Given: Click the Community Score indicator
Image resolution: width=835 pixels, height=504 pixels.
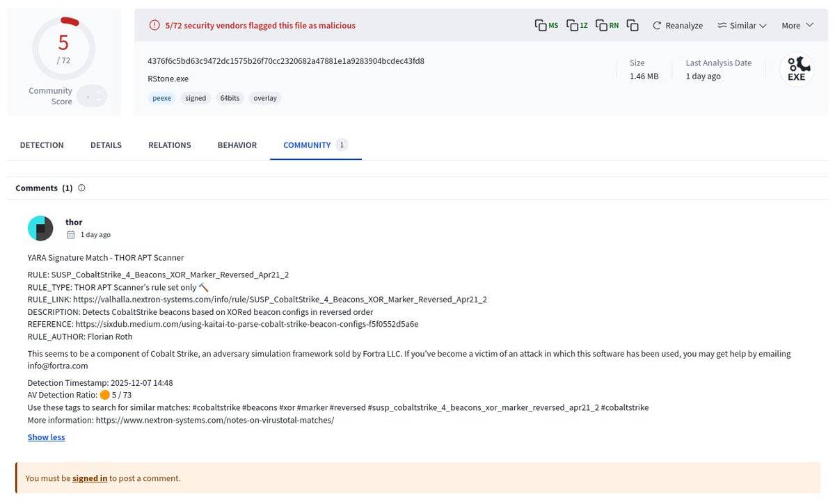Looking at the screenshot, I should coord(93,97).
